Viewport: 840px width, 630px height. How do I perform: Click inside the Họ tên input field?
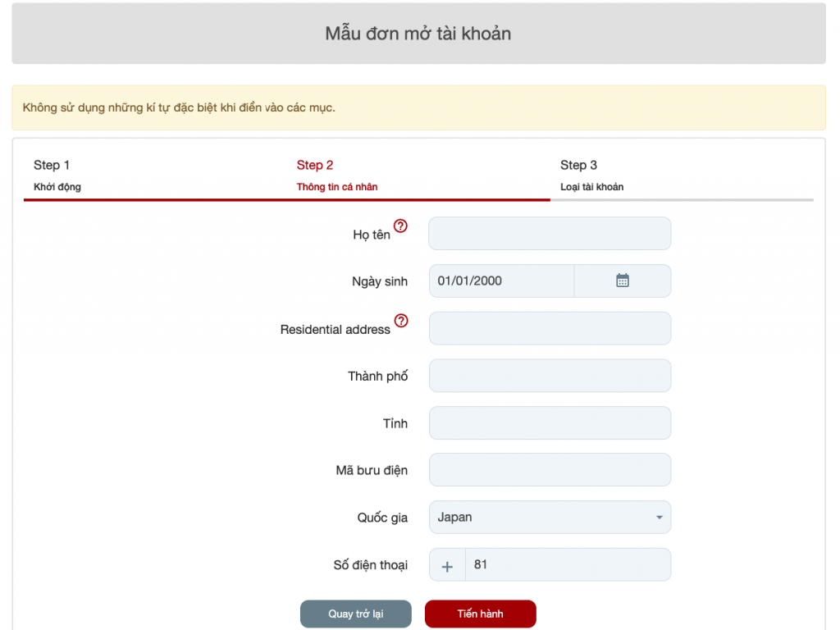point(550,233)
